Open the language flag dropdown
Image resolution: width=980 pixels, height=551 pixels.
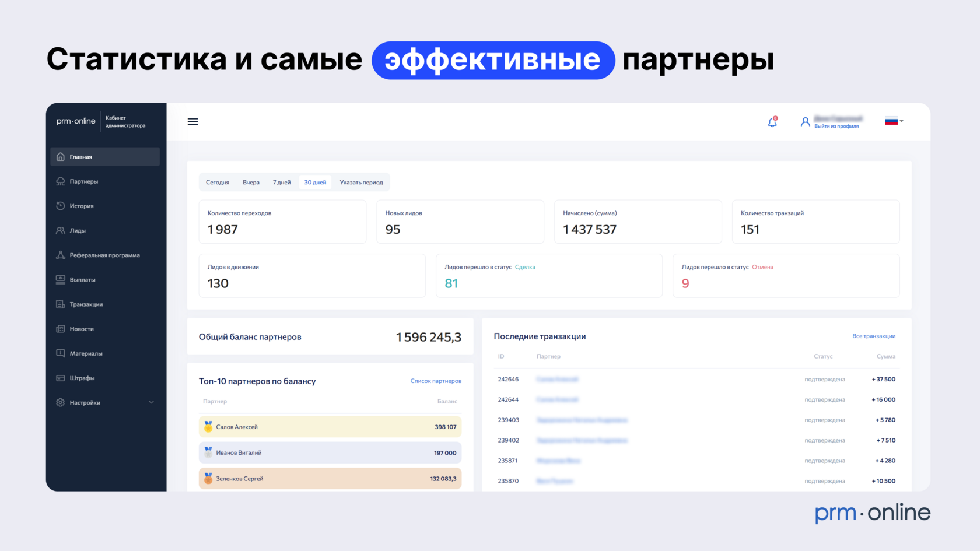click(x=894, y=121)
